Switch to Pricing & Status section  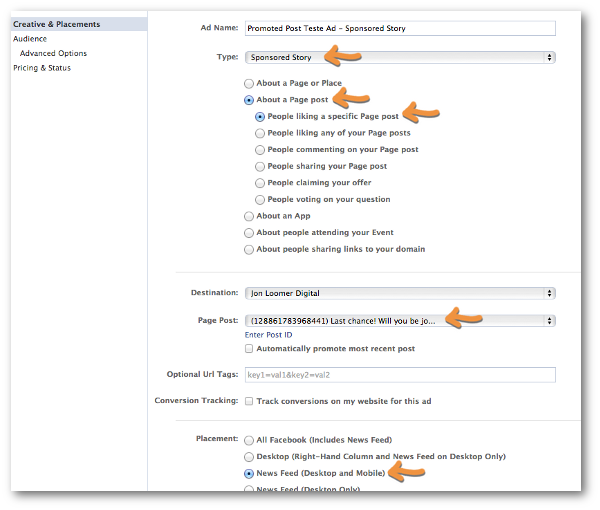coord(42,68)
